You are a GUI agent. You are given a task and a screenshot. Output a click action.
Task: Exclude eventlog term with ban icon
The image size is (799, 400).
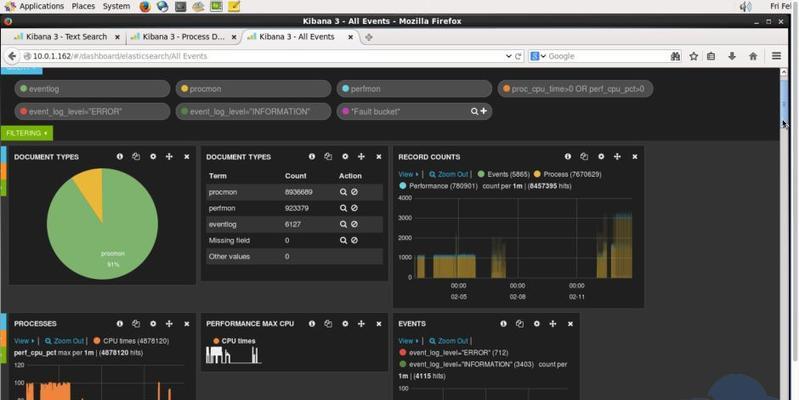(x=354, y=224)
